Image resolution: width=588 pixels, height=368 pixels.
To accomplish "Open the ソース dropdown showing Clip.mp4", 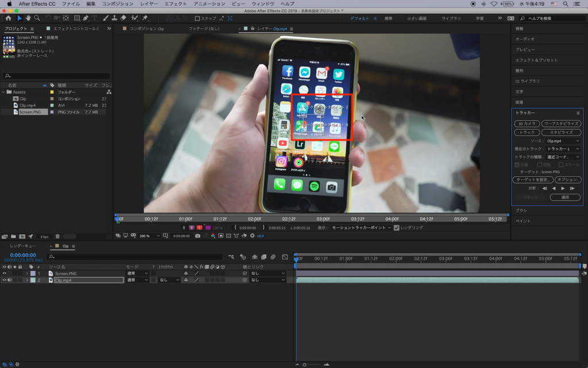I will pos(563,141).
